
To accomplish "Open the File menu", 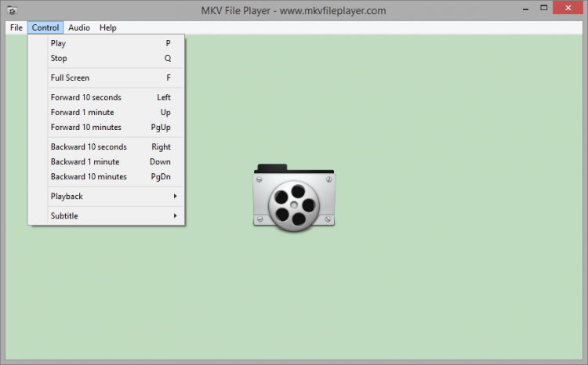I will [x=16, y=27].
